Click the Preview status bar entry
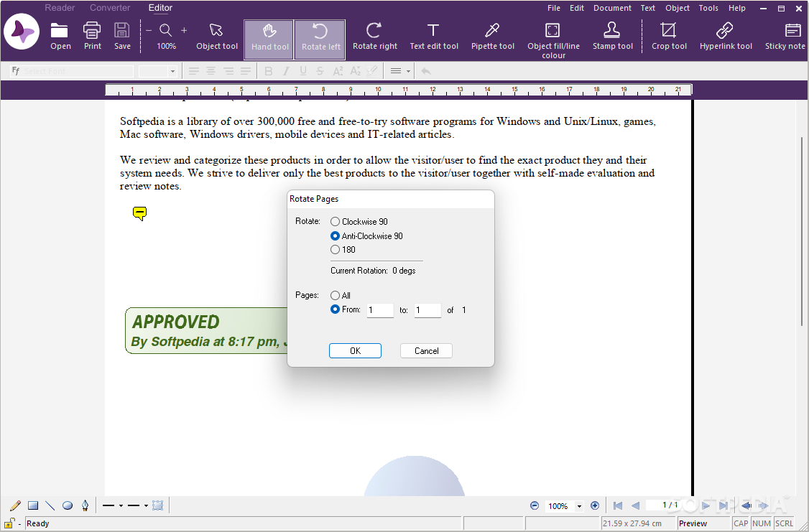Viewport: 809px width, 532px height. 704,523
